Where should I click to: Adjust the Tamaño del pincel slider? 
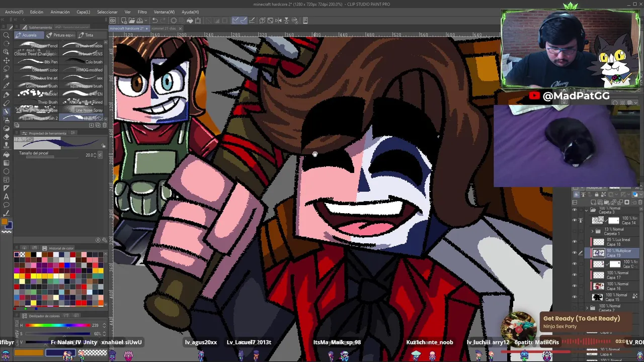[52, 157]
